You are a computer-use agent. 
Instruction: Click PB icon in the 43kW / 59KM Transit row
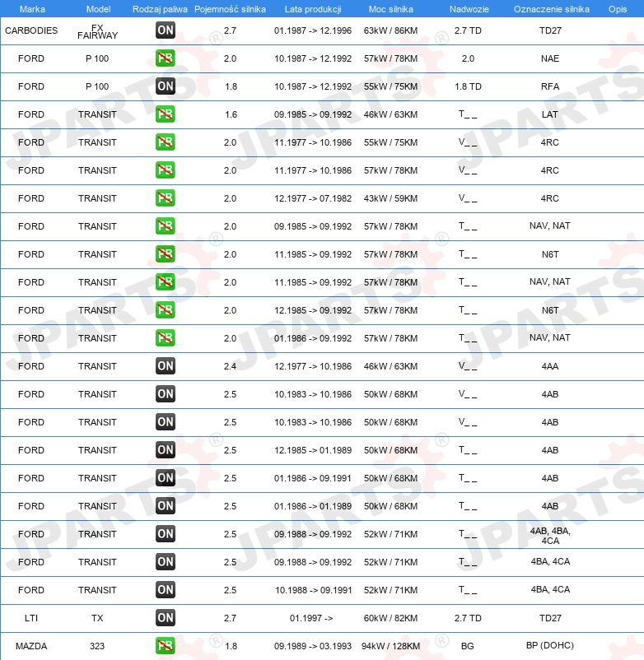click(x=165, y=198)
